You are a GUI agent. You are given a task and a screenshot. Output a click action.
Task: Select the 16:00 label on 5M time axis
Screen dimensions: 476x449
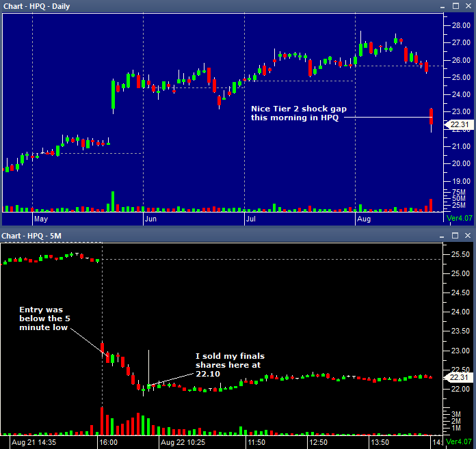(108, 442)
